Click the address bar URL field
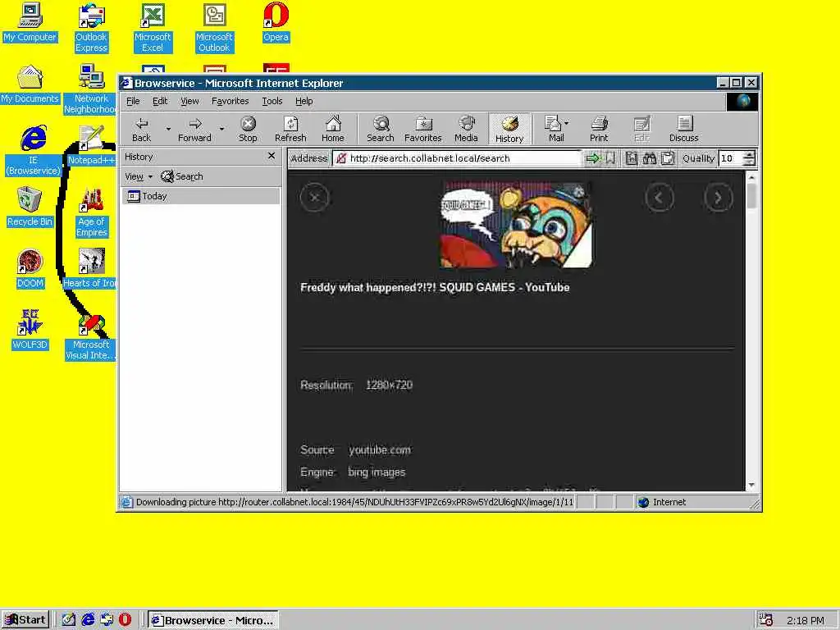This screenshot has height=630, width=840. point(457,158)
